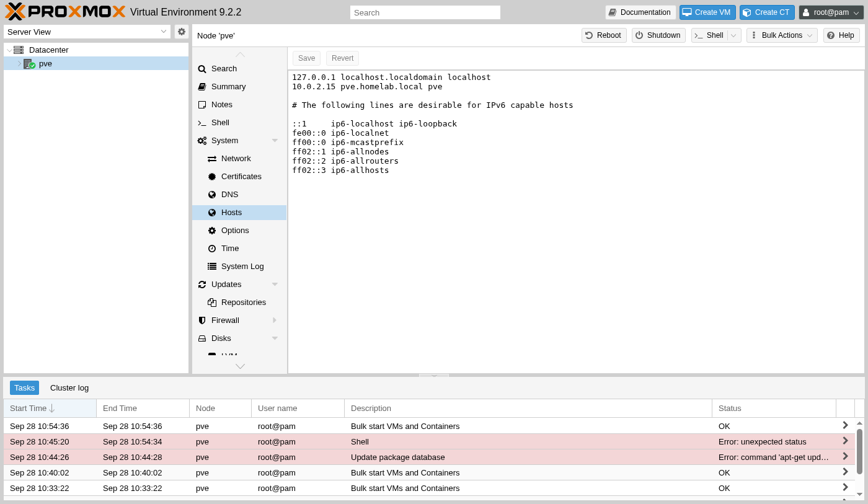Click the Summary book icon

click(x=202, y=87)
